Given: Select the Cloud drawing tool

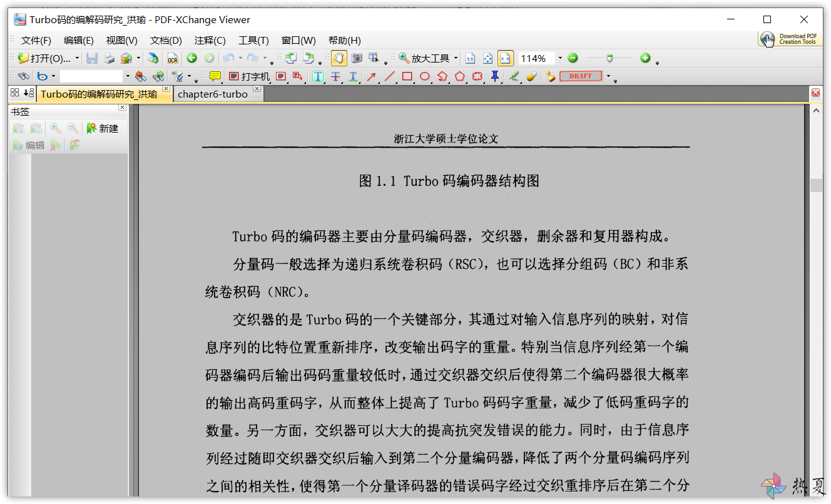Looking at the screenshot, I should [477, 76].
